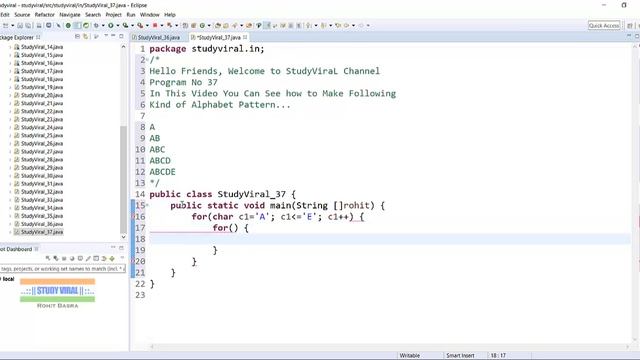Toggle the highlighted toolbar button beside Relaunch
The height and width of the screenshot is (360, 640).
[x=77, y=25]
